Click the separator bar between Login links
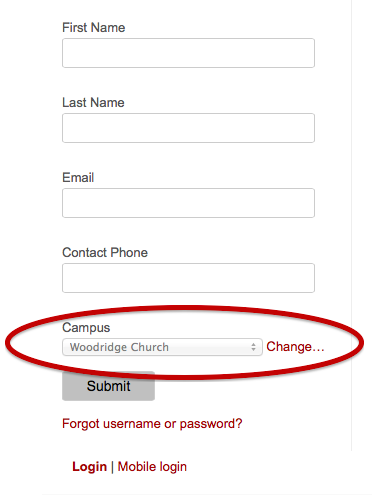Viewport: 372px width, 495px height. pos(112,467)
